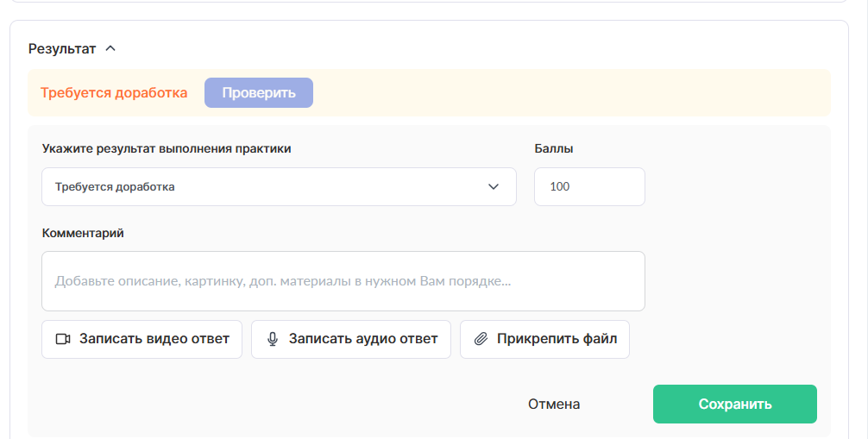This screenshot has width=868, height=439.
Task: Click the Записать аудио ответ button text
Action: [x=363, y=339]
